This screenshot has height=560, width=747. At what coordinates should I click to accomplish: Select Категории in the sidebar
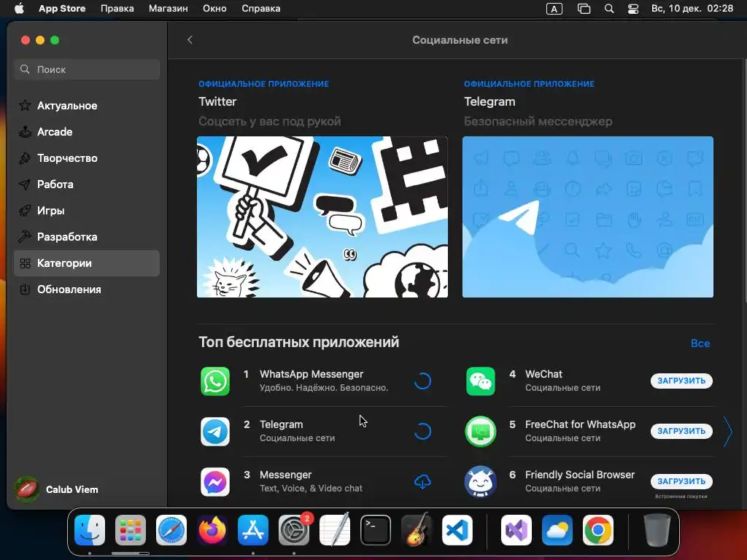[x=87, y=263]
